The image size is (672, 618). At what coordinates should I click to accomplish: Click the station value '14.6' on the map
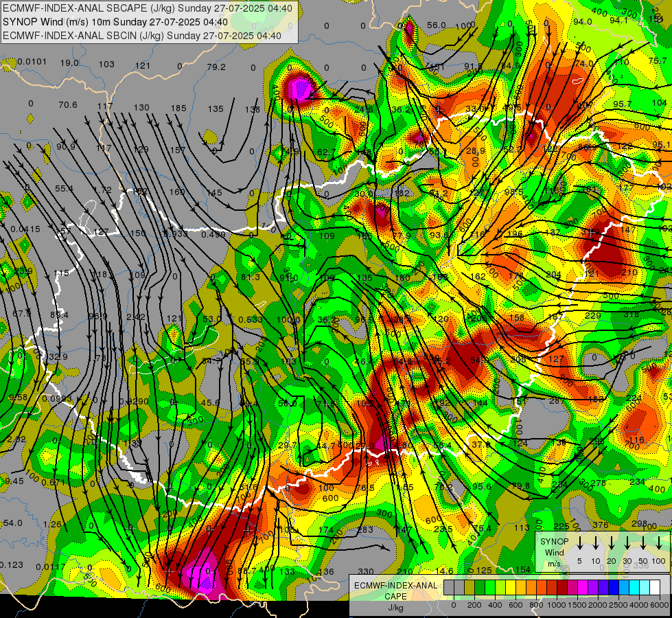point(444,571)
